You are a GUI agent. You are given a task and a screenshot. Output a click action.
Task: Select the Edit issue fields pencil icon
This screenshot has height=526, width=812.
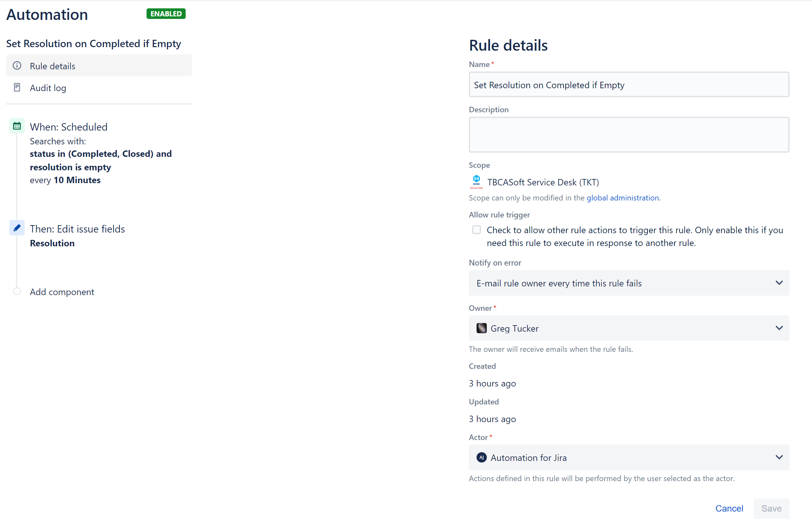tap(17, 228)
